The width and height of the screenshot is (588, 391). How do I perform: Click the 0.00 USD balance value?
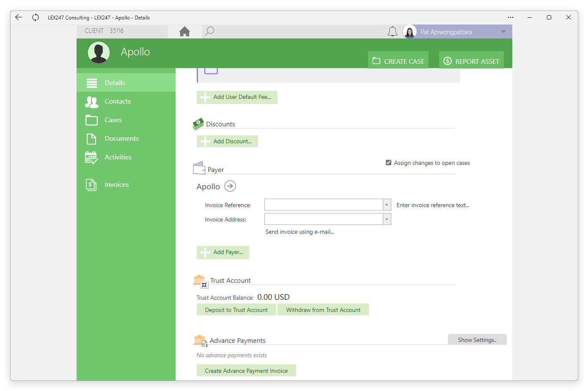point(273,297)
